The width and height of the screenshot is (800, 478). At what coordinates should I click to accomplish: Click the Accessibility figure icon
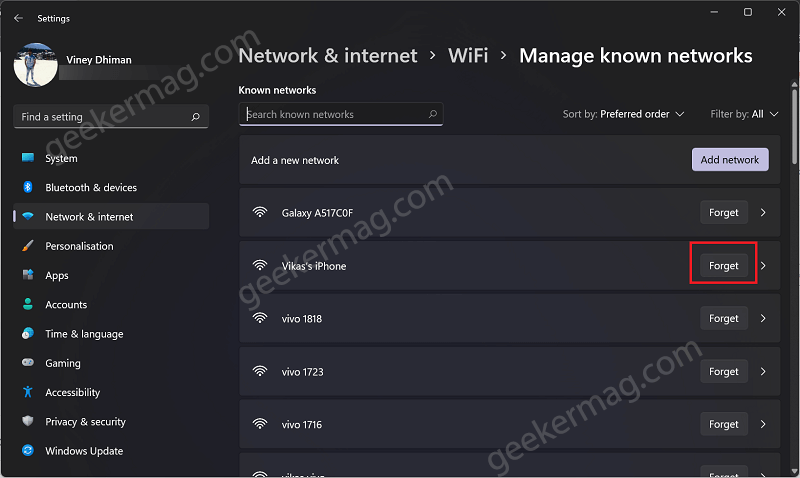[x=28, y=392]
